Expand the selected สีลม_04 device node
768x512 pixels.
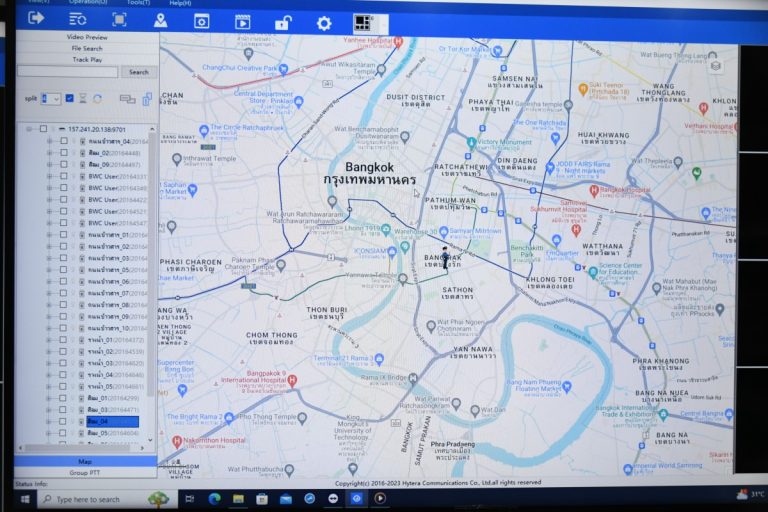coord(49,421)
